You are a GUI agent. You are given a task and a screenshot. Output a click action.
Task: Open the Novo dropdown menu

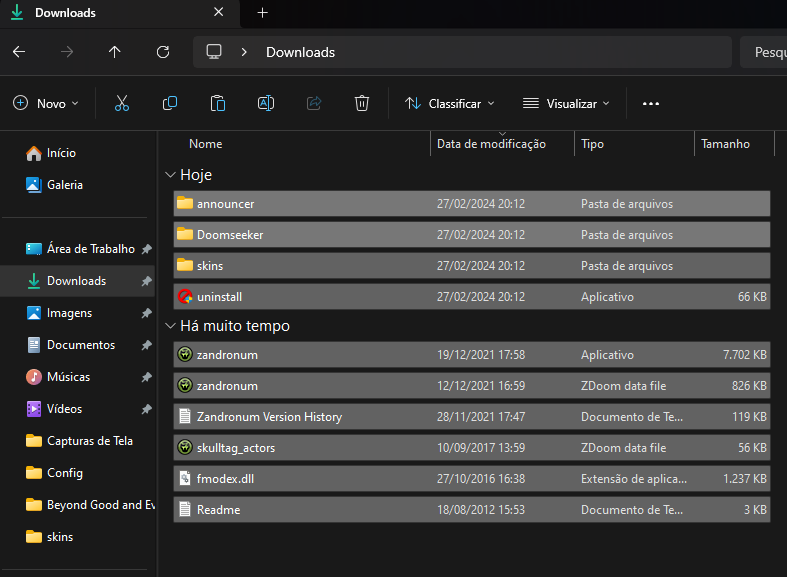click(x=46, y=103)
